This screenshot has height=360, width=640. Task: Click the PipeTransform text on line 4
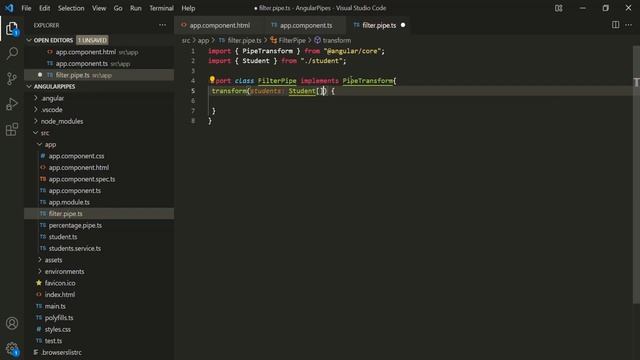(368, 81)
